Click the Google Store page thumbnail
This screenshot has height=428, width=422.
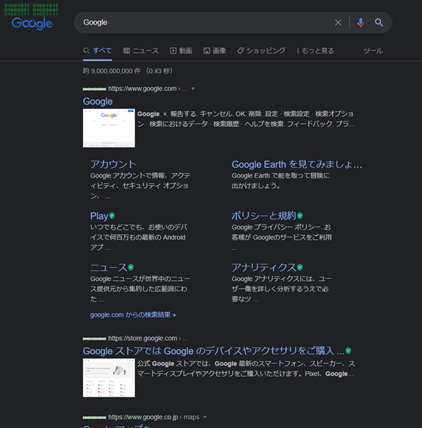(109, 378)
